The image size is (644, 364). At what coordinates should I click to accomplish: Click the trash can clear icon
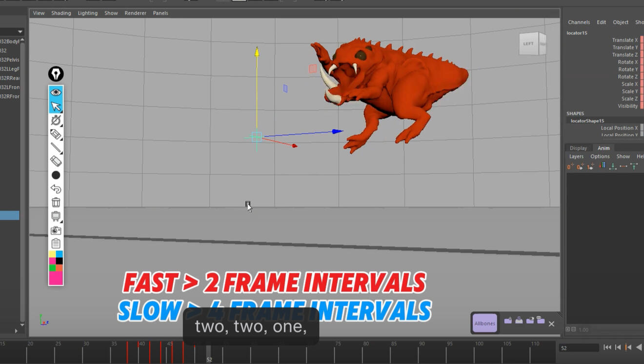(56, 202)
